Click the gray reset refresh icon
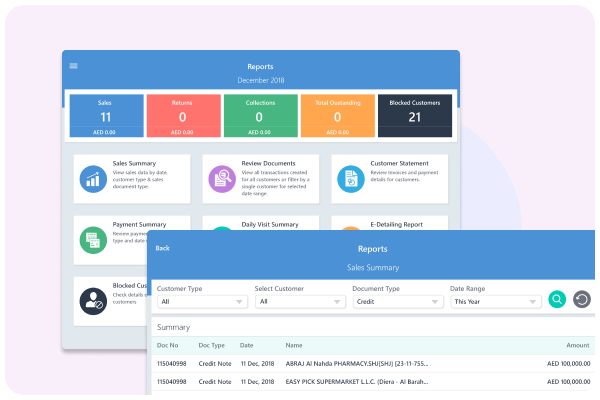The image size is (600, 400). click(581, 299)
